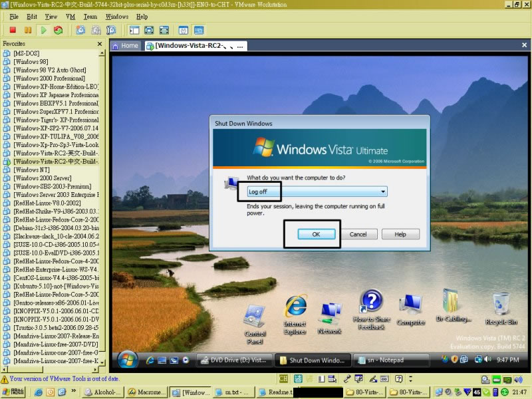The height and width of the screenshot is (399, 532).
Task: Open Internet Explorer desktop icon in Vista
Action: click(x=295, y=314)
